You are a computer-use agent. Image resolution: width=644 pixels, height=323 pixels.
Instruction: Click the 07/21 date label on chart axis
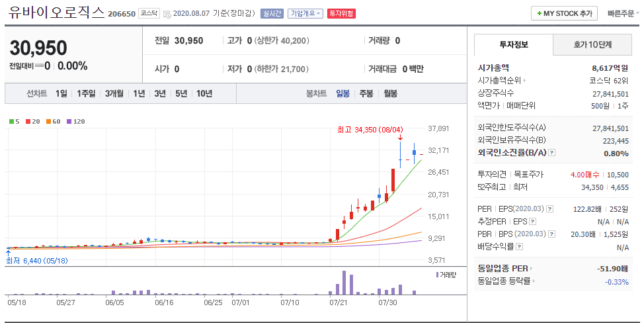(338, 302)
